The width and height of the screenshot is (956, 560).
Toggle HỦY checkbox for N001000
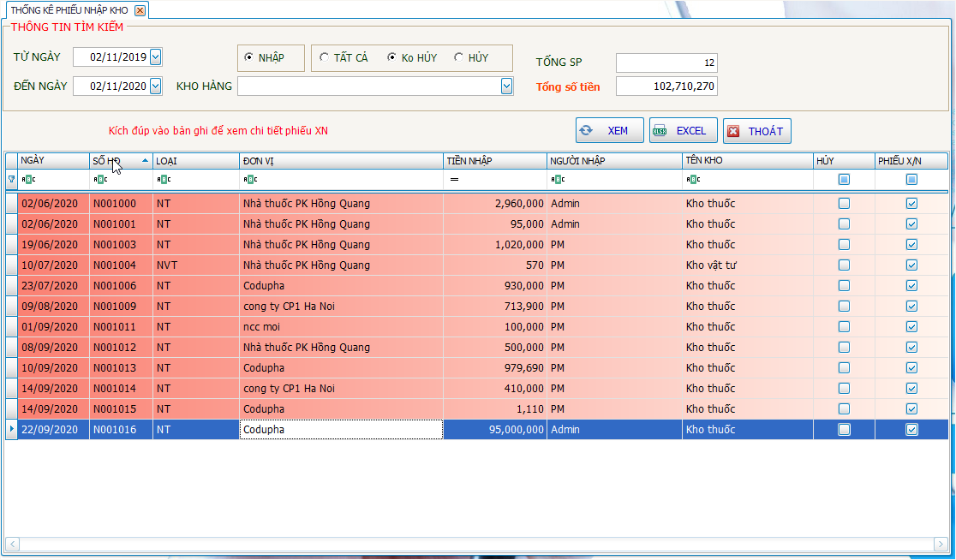[x=844, y=204]
